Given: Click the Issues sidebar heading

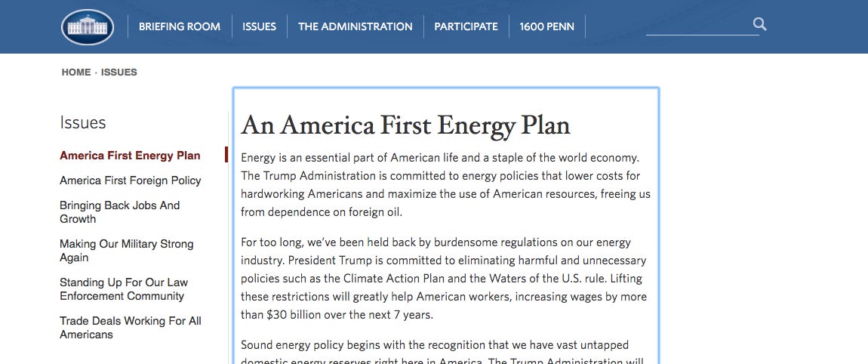Looking at the screenshot, I should click(82, 123).
